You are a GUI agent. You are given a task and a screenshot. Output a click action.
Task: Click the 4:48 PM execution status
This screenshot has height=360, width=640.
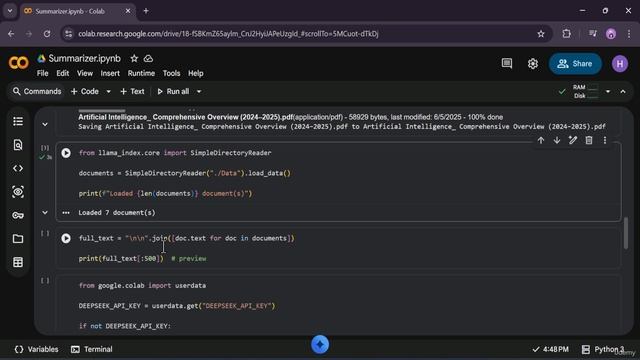551,349
